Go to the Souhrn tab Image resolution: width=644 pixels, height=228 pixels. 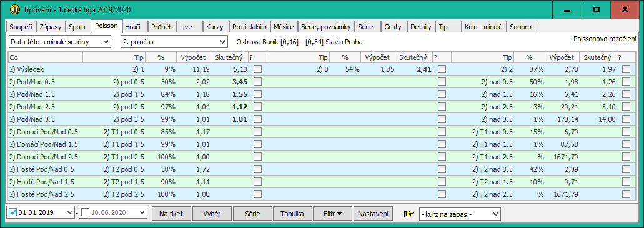(520, 27)
